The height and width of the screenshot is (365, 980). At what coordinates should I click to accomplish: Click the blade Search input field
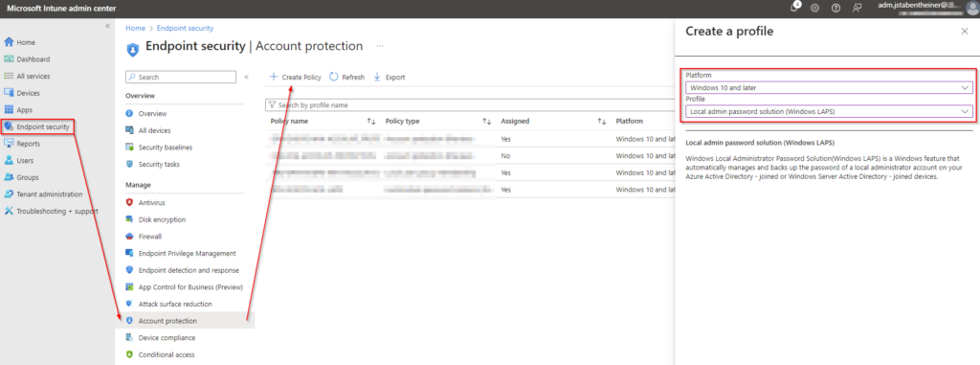181,77
